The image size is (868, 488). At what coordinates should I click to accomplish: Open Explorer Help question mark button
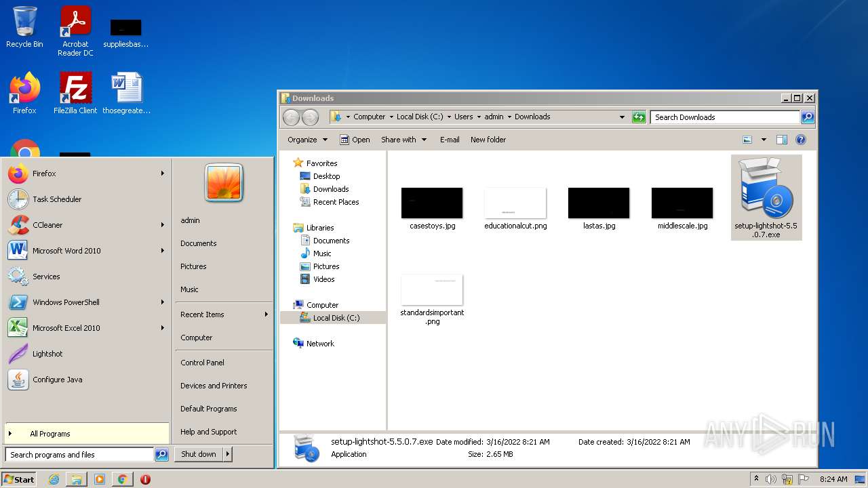pyautogui.click(x=801, y=140)
